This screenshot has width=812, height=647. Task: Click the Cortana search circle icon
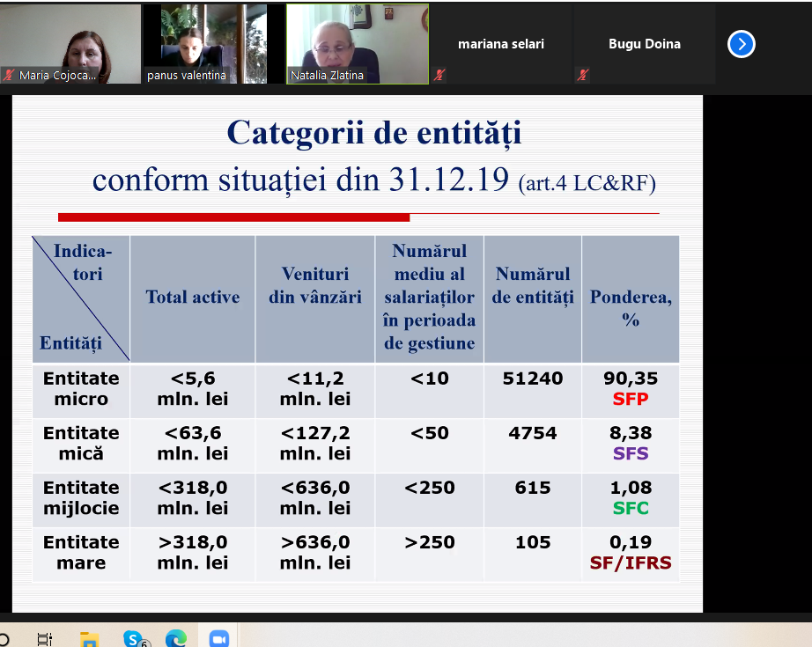click(x=4, y=638)
